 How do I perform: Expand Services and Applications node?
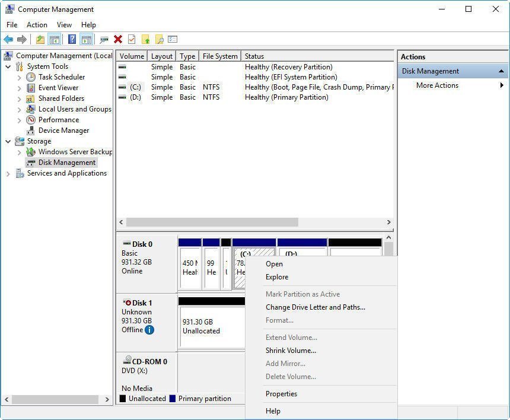tap(8, 174)
